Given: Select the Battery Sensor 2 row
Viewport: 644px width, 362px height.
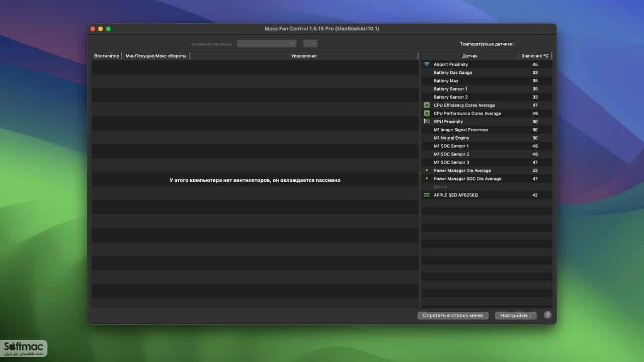Looking at the screenshot, I should (487, 97).
